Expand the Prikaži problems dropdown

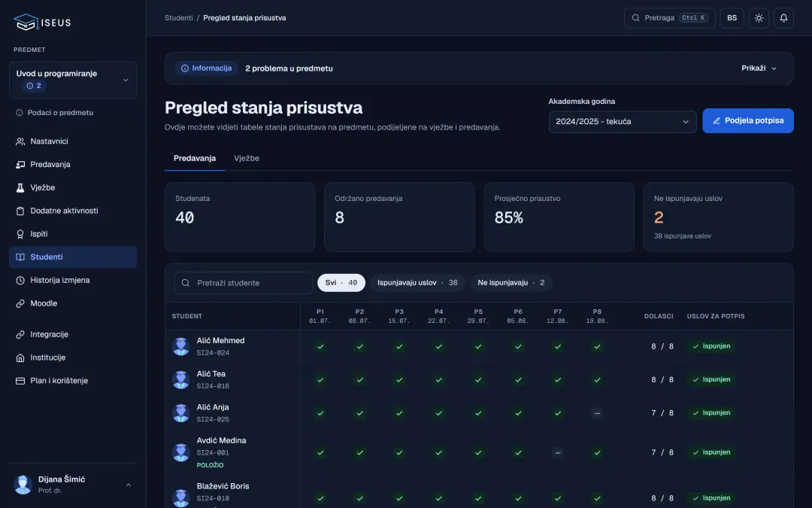pos(759,68)
